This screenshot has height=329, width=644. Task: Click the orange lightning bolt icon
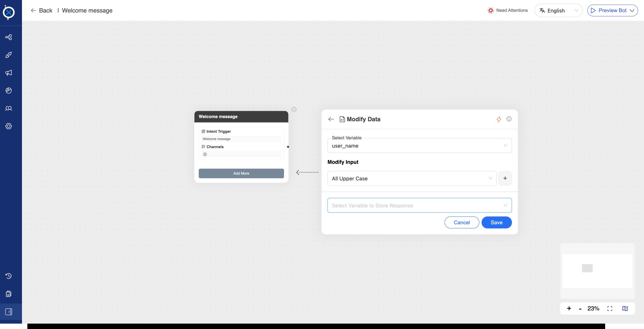click(x=499, y=119)
